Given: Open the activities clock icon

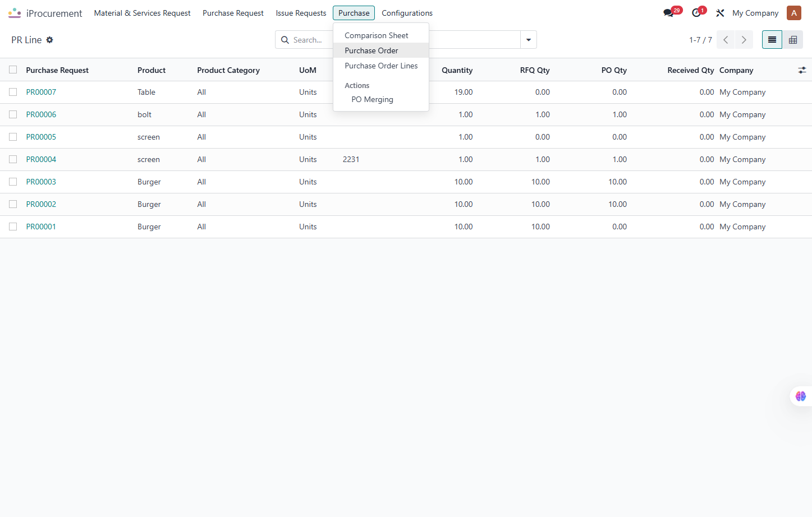Looking at the screenshot, I should coord(696,13).
